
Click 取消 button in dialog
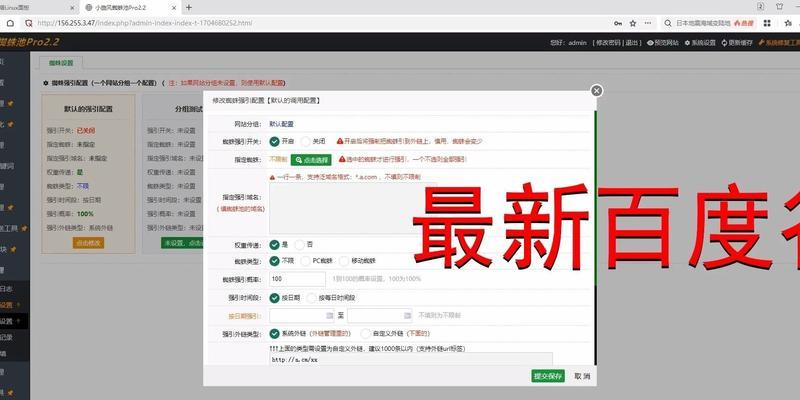(x=582, y=376)
